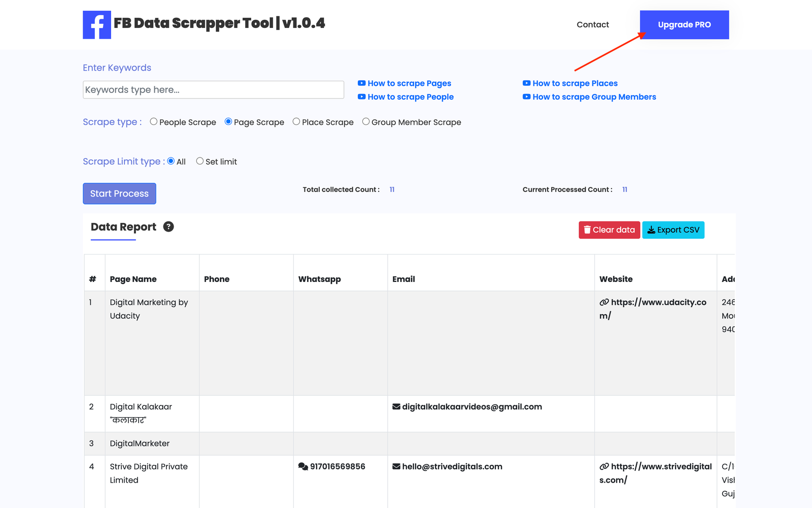Select the People Scrape radio button
This screenshot has width=812, height=508.
click(x=153, y=121)
